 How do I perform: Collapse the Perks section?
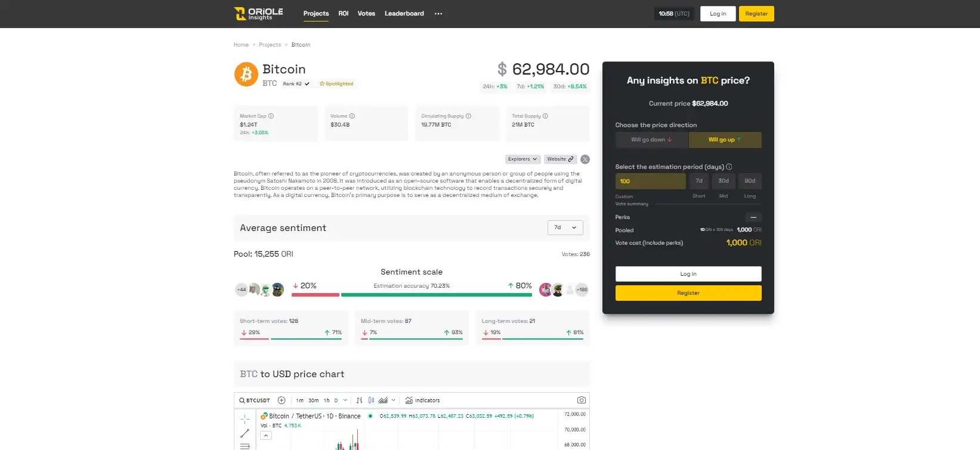[753, 217]
